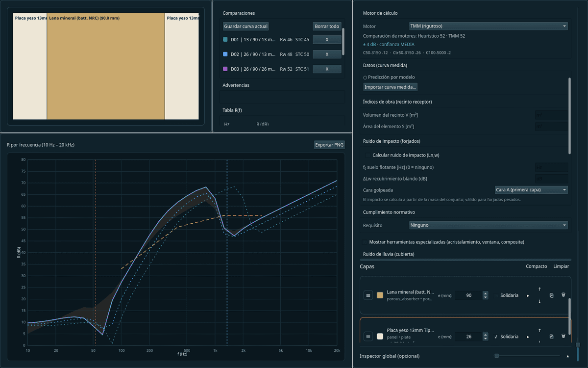Duplicate the Placa yeso 13mm layer
Screen dimensions: 588x368
551,337
